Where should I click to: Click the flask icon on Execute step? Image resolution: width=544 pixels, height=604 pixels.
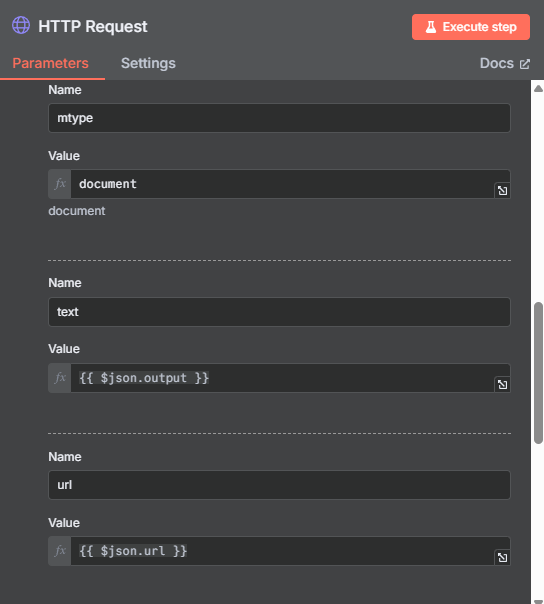431,27
